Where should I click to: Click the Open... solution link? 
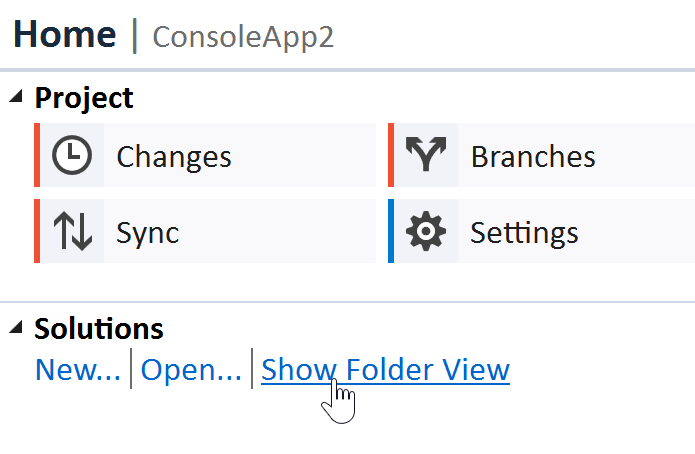(x=191, y=370)
